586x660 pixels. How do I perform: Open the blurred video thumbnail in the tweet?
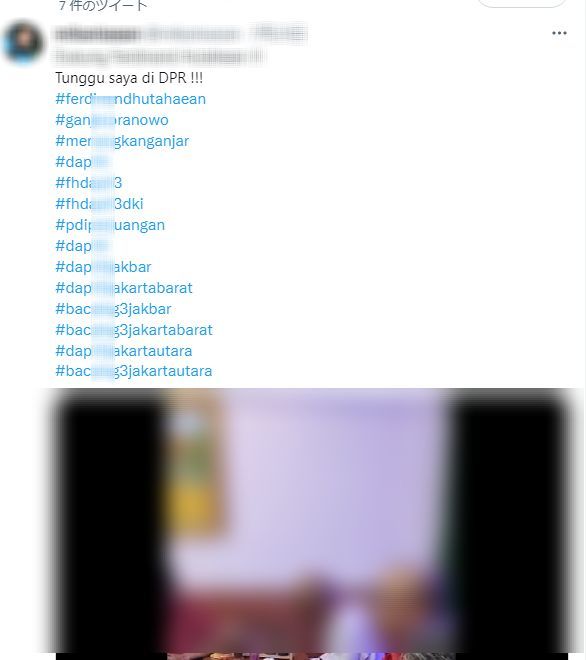pyautogui.click(x=312, y=524)
